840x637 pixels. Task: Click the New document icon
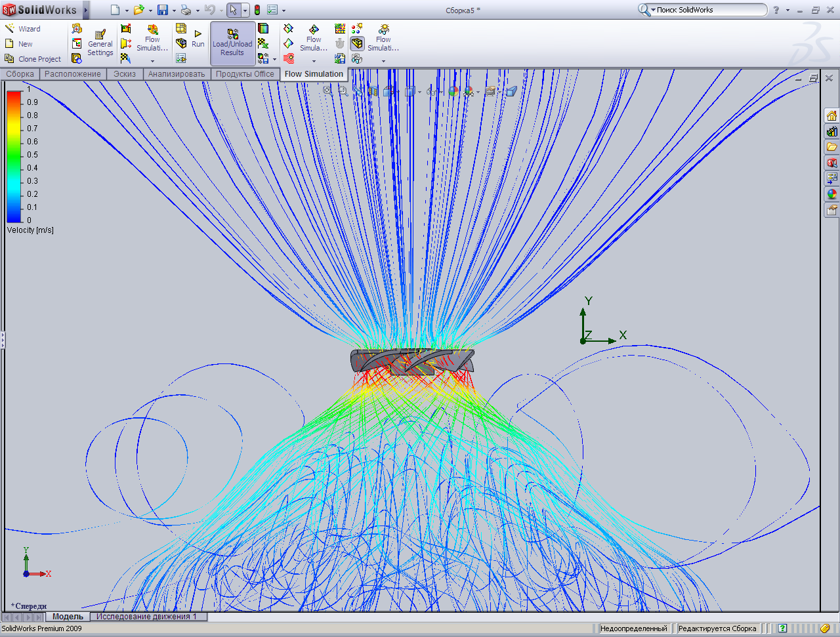point(115,10)
